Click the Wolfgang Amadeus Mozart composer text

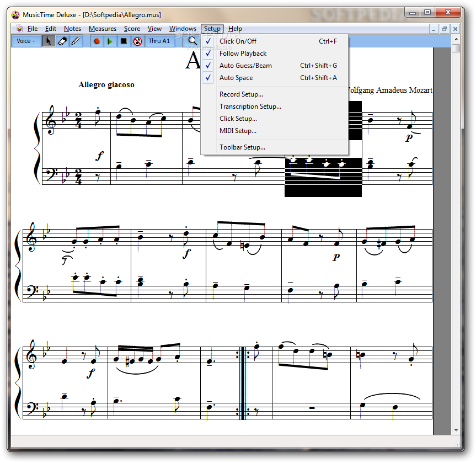pyautogui.click(x=391, y=91)
